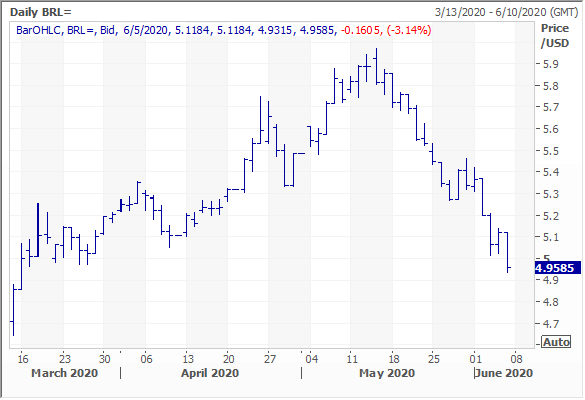Click the 06 date tick label
The image size is (585, 400).
tap(147, 359)
